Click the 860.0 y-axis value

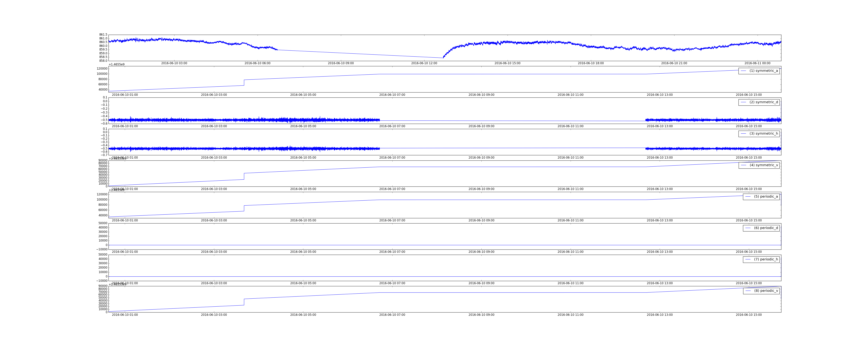pos(103,46)
